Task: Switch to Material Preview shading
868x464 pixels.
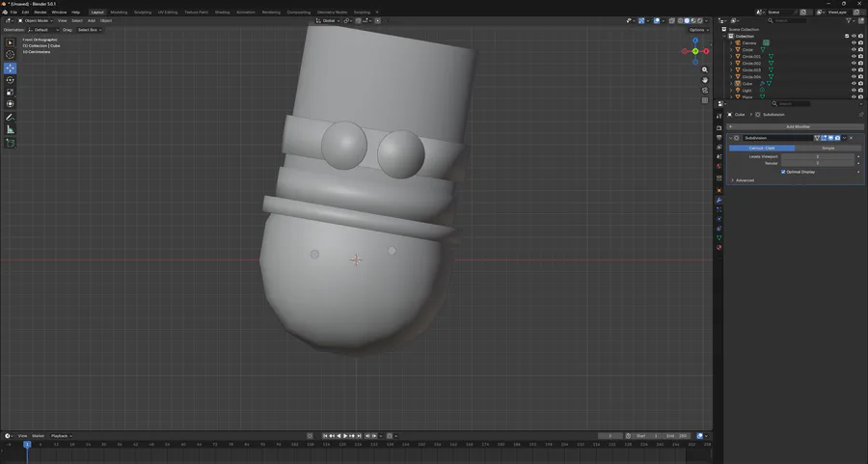Action: [693, 20]
